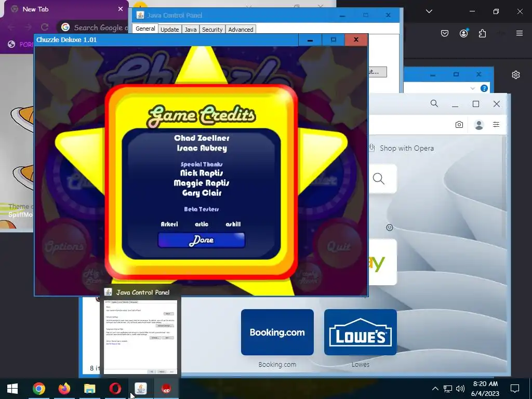Close the Chuzzle Deluxe 1.01 window

click(356, 39)
